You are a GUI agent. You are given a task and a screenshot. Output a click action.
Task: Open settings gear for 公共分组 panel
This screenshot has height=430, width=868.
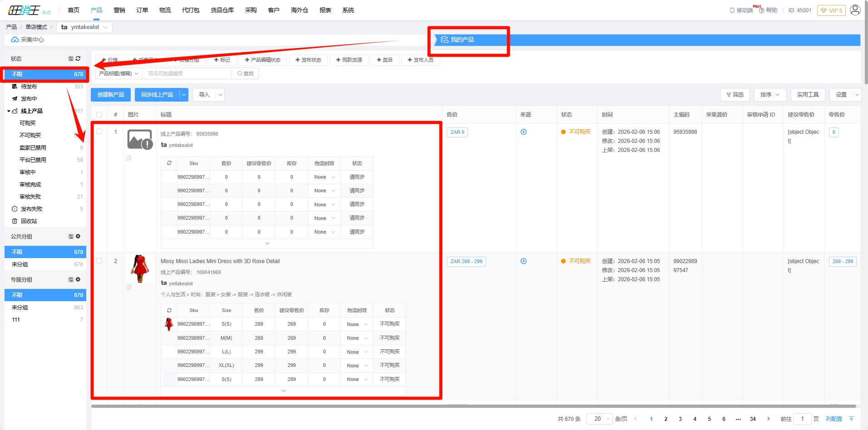78,236
